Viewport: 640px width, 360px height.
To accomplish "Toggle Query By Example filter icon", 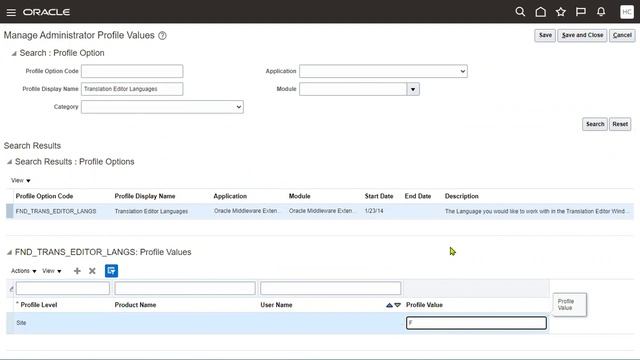I will 111,271.
